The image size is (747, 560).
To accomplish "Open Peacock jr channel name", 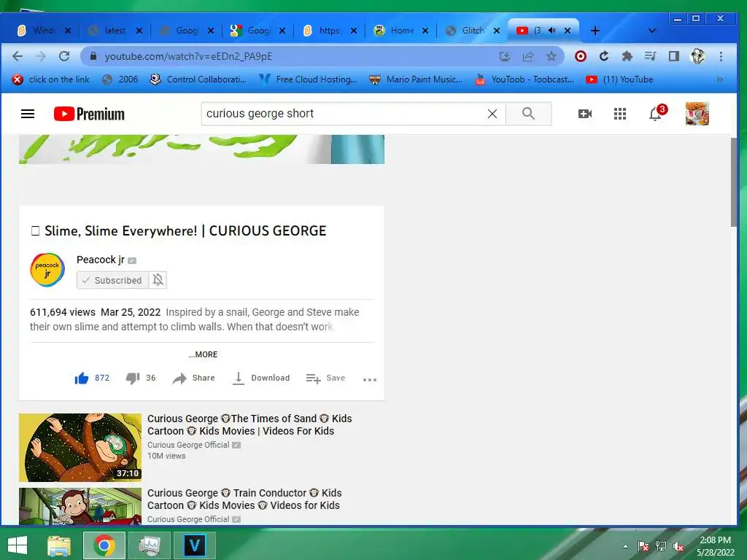I will pos(101,260).
